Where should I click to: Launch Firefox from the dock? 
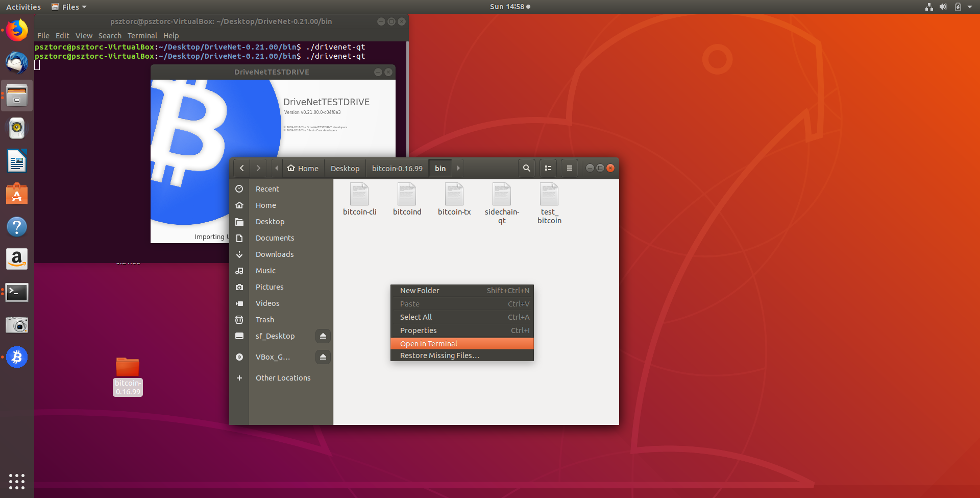pyautogui.click(x=17, y=30)
